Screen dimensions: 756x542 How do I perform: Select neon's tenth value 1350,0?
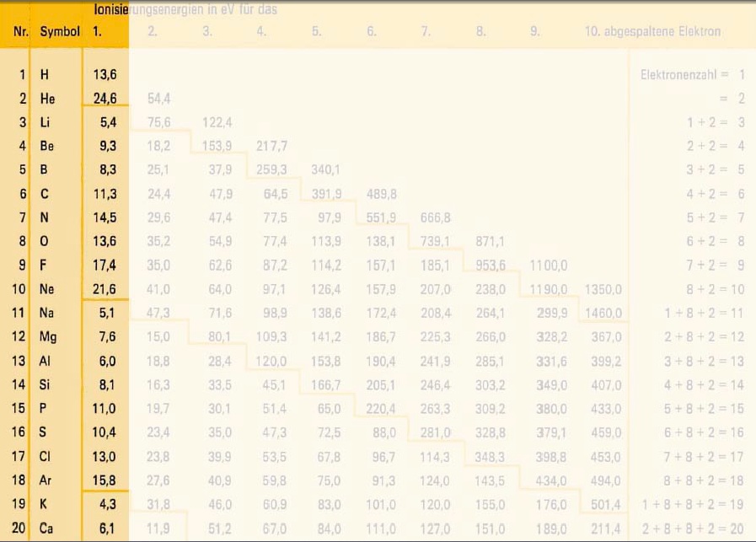coord(603,289)
